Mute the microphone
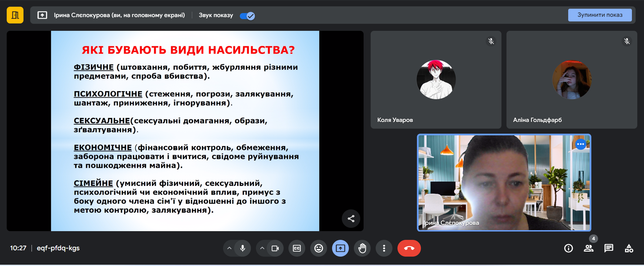The width and height of the screenshot is (644, 266). pos(243,248)
